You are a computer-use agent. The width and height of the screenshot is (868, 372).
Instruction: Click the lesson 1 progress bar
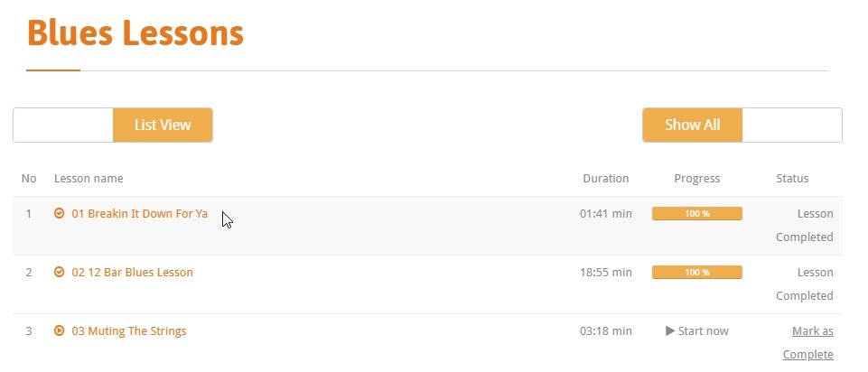tap(696, 214)
